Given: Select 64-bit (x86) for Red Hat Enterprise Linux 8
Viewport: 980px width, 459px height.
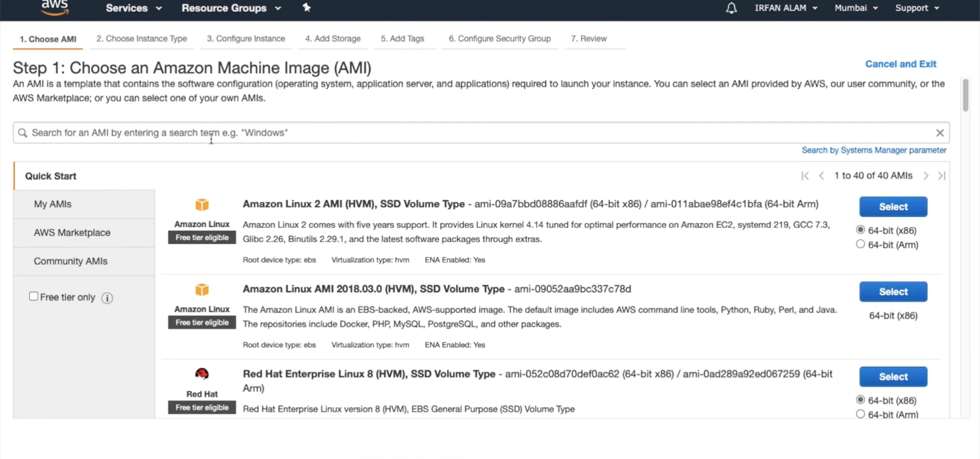Looking at the screenshot, I should coord(861,400).
